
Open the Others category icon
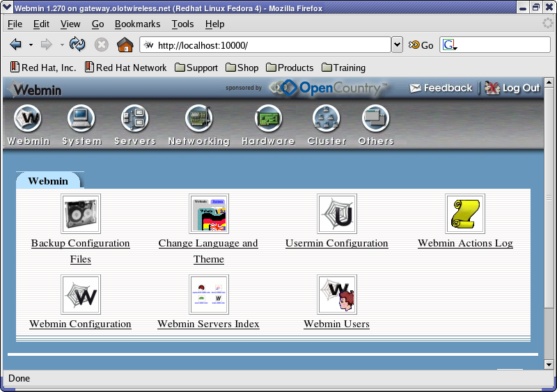376,118
